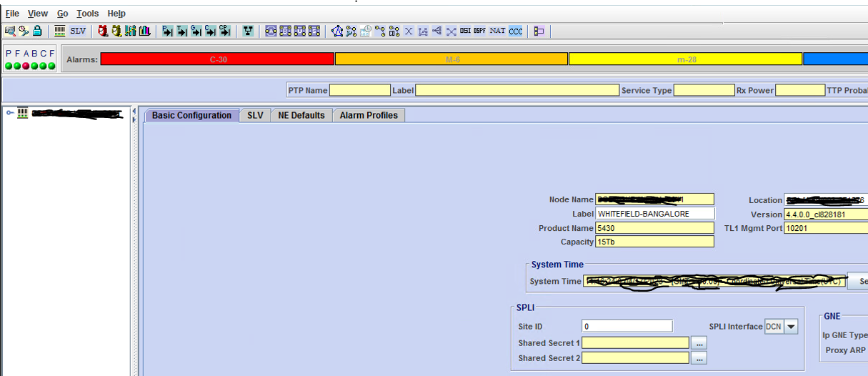The width and height of the screenshot is (868, 376).
Task: Click the orange major alarms bar M-6
Action: (452, 59)
